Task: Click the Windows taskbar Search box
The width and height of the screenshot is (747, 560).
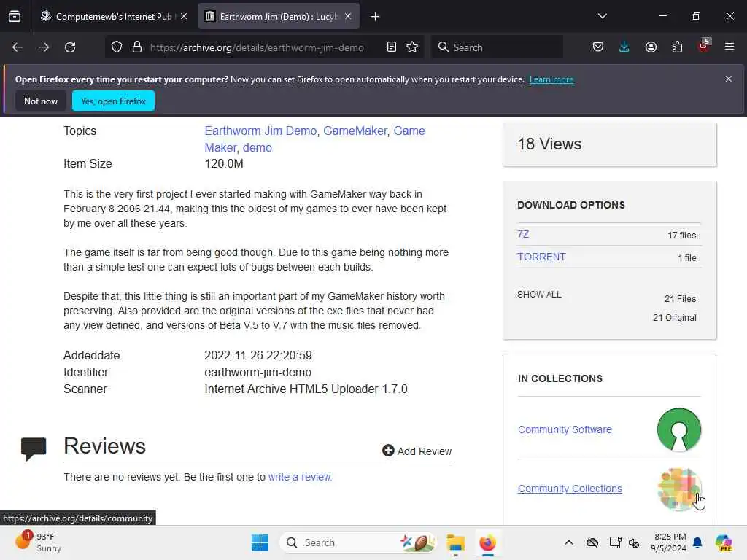Action: pos(357,542)
